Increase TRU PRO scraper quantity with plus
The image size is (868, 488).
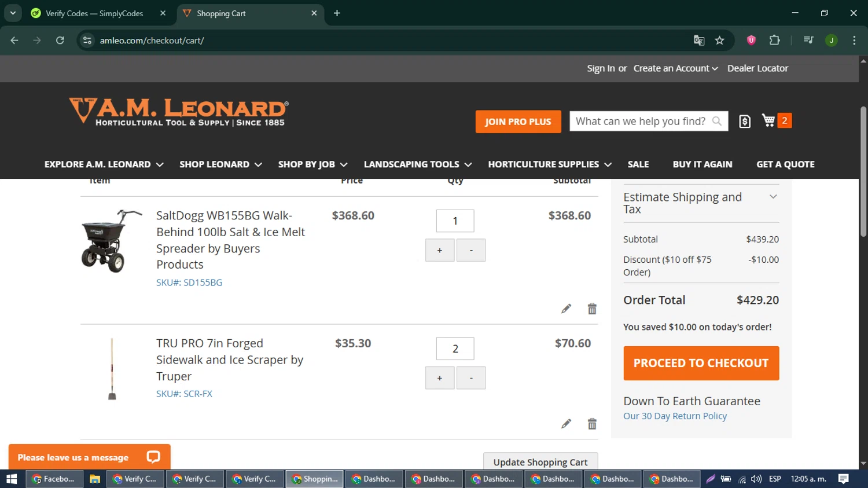pyautogui.click(x=440, y=378)
